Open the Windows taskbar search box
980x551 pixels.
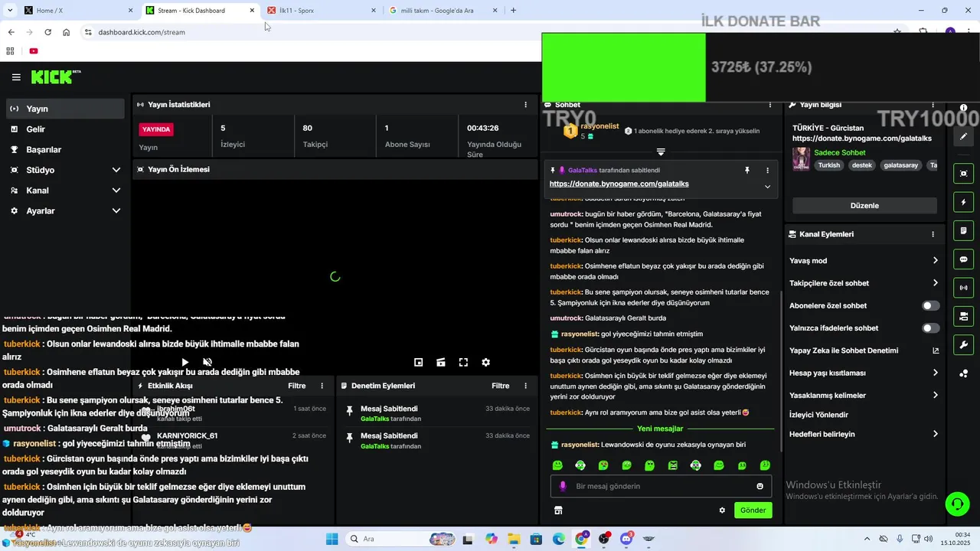tap(400, 539)
